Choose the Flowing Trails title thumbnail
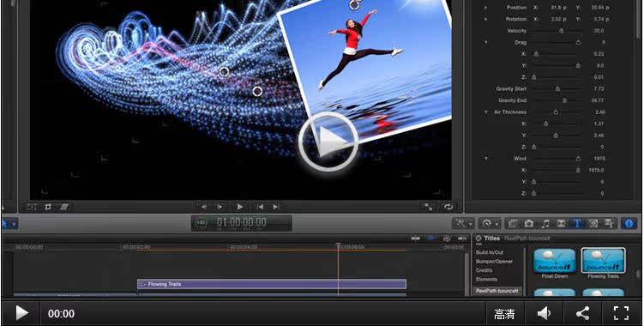Screen dimensions: 644x326 [604, 261]
